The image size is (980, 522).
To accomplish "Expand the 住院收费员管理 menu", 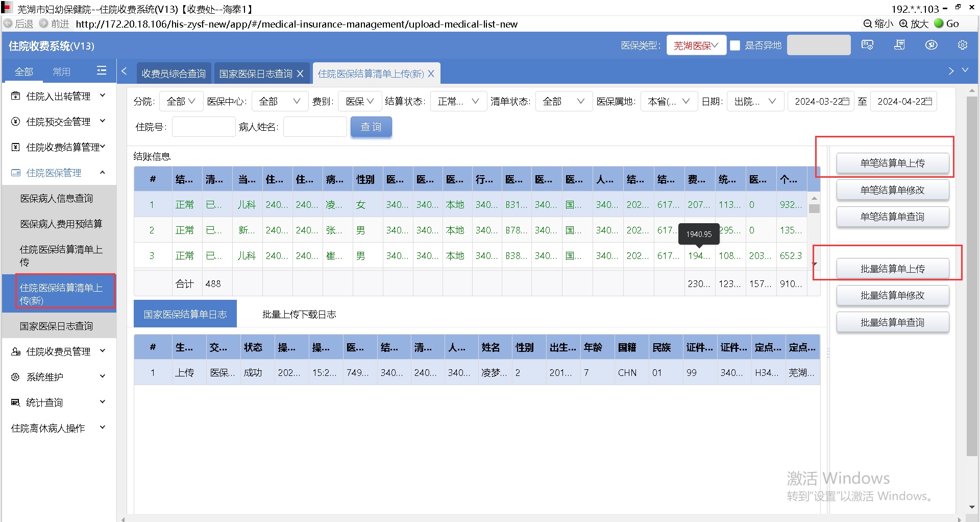I will pyautogui.click(x=59, y=351).
